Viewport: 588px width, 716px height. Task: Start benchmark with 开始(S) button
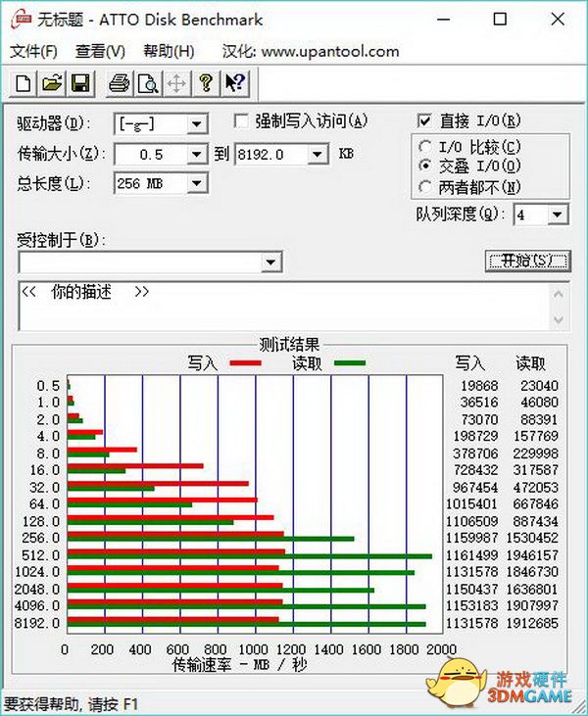pyautogui.click(x=527, y=262)
